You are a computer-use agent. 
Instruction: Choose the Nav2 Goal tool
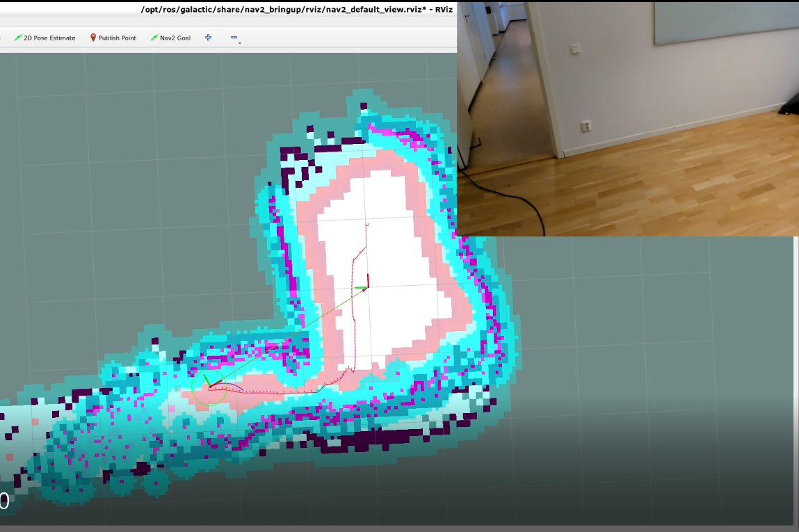pos(170,38)
